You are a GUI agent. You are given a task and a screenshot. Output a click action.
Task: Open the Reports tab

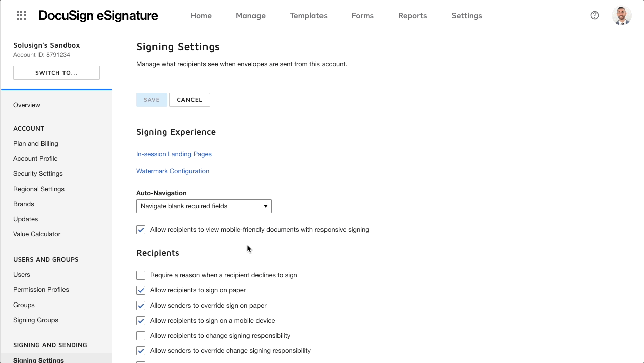click(x=412, y=16)
